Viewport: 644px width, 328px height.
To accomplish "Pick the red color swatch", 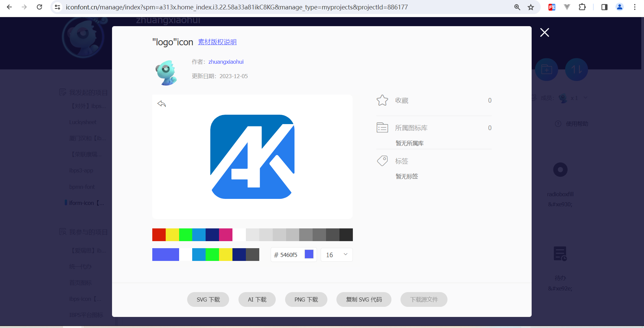I will click(x=159, y=235).
